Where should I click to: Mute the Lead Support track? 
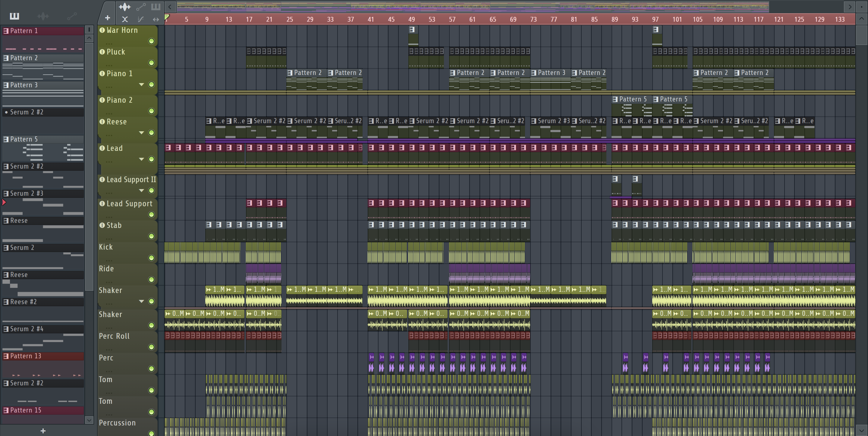[152, 214]
